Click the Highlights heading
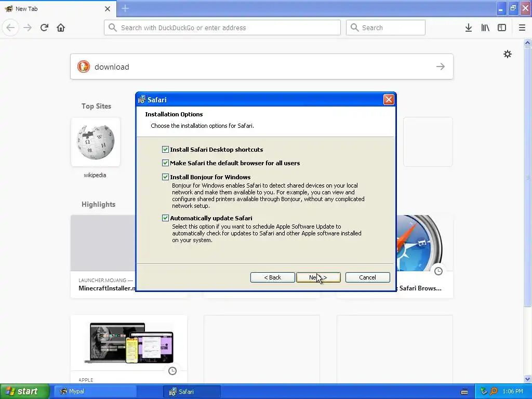Image resolution: width=532 pixels, height=399 pixels. 98,204
